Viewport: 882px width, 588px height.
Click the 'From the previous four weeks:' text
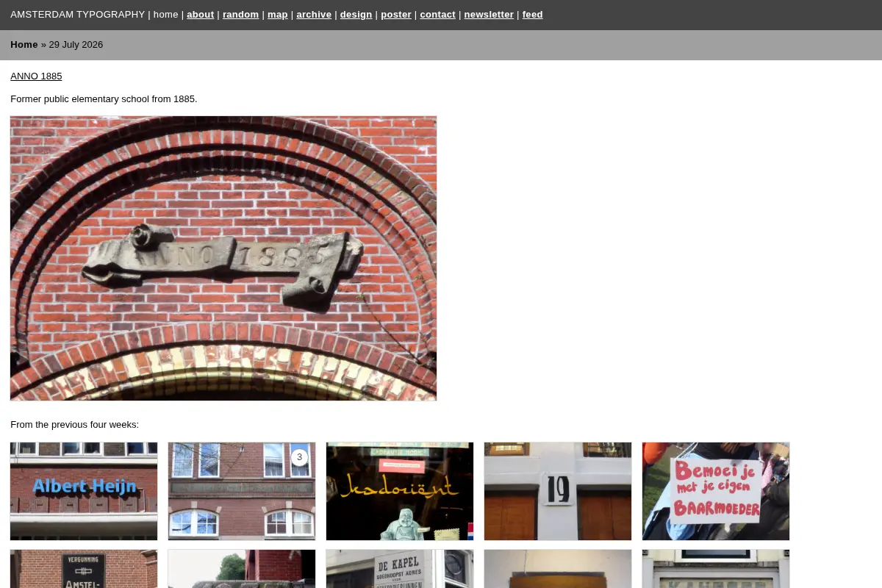click(74, 425)
